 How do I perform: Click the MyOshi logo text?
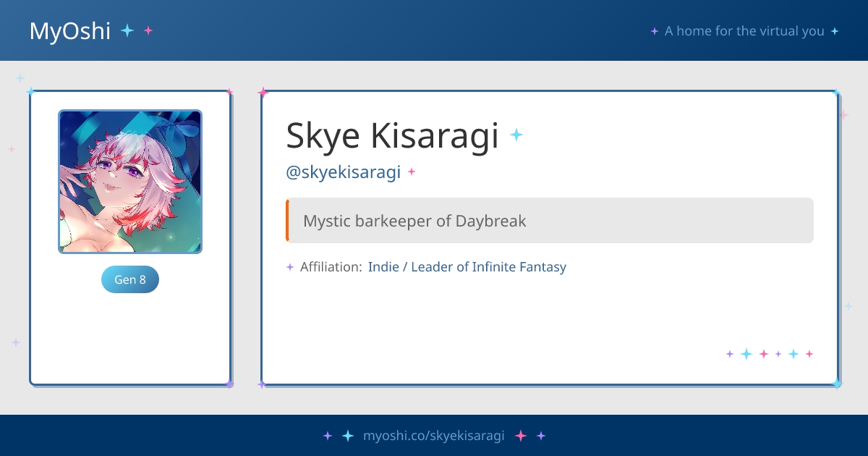(69, 31)
